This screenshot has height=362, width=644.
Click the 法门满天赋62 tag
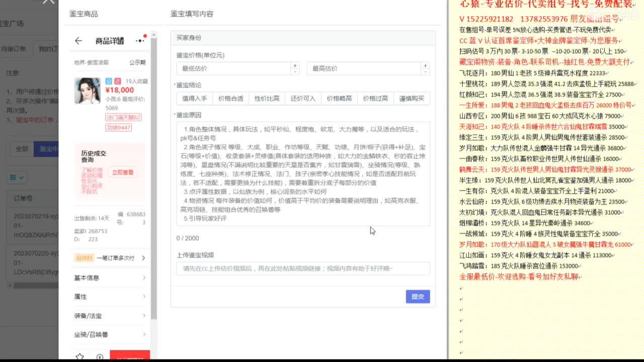pyautogui.click(x=123, y=117)
